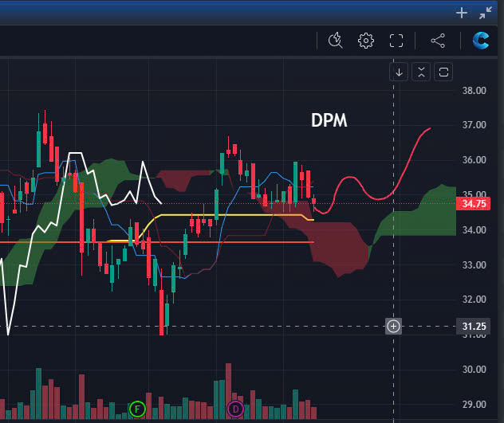Open the lightning magnifier quick search
This screenshot has width=504, height=423.
coord(335,41)
